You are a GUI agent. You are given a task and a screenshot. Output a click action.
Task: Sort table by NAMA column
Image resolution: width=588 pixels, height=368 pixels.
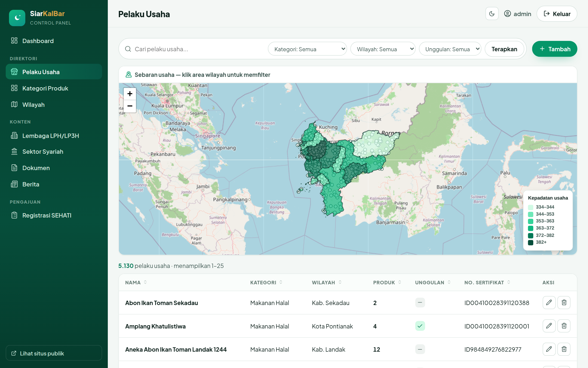coord(136,282)
